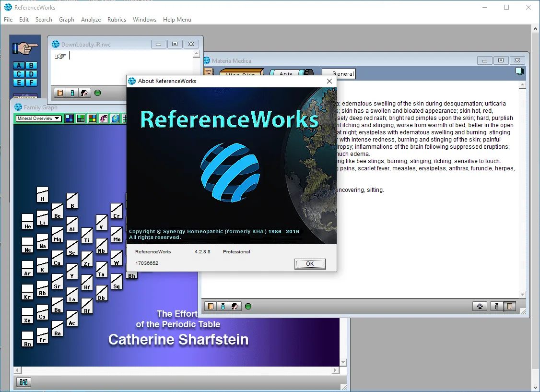Click OK in About ReferenceWorks dialog
Screen dimensions: 540x392
pos(310,264)
